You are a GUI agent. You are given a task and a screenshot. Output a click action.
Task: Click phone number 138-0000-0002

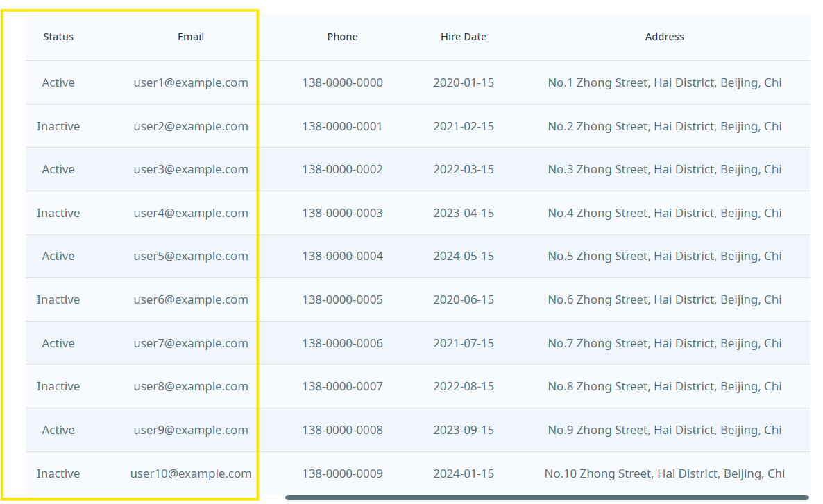point(342,169)
